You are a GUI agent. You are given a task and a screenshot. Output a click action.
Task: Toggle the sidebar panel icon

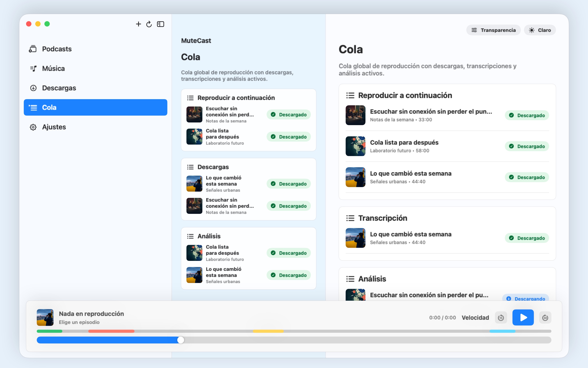click(x=161, y=24)
